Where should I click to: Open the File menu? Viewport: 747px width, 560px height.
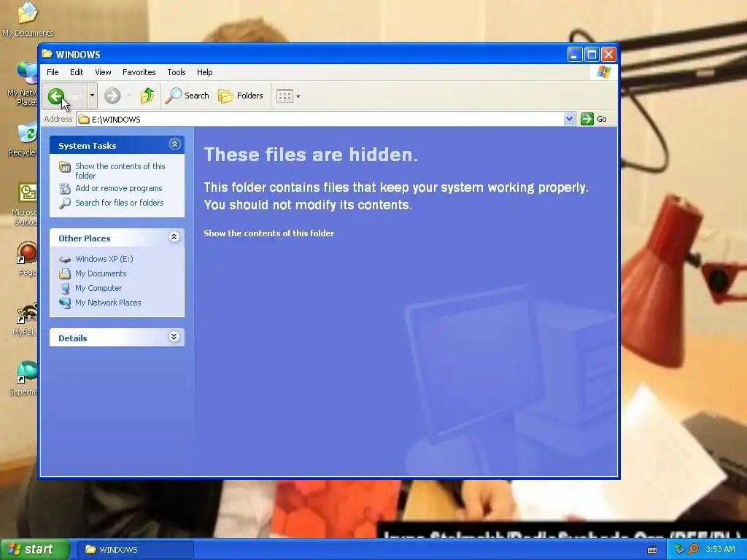pyautogui.click(x=53, y=72)
